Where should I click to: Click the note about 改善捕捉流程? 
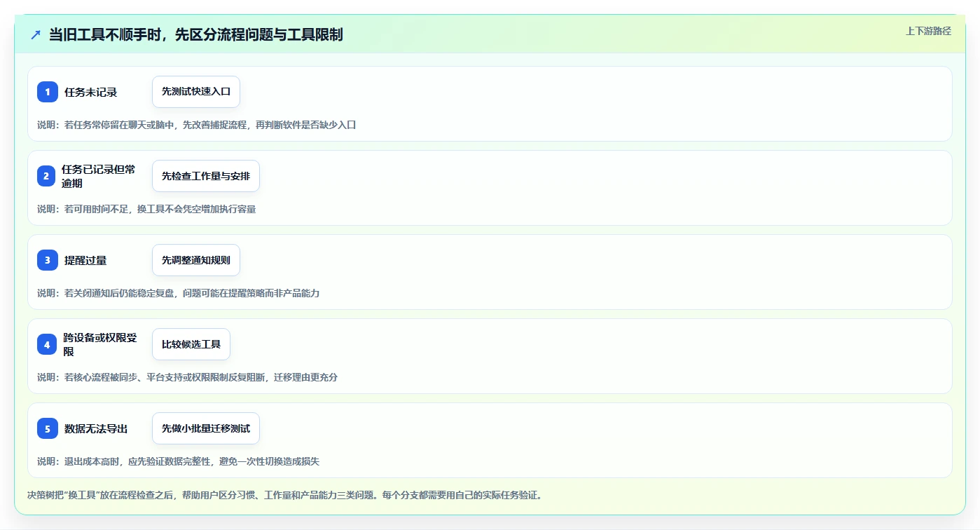(197, 125)
